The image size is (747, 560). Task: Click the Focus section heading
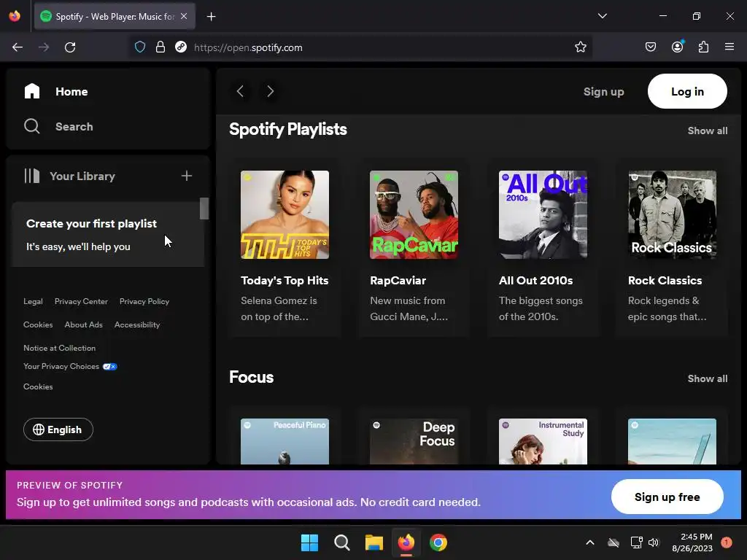pyautogui.click(x=252, y=377)
